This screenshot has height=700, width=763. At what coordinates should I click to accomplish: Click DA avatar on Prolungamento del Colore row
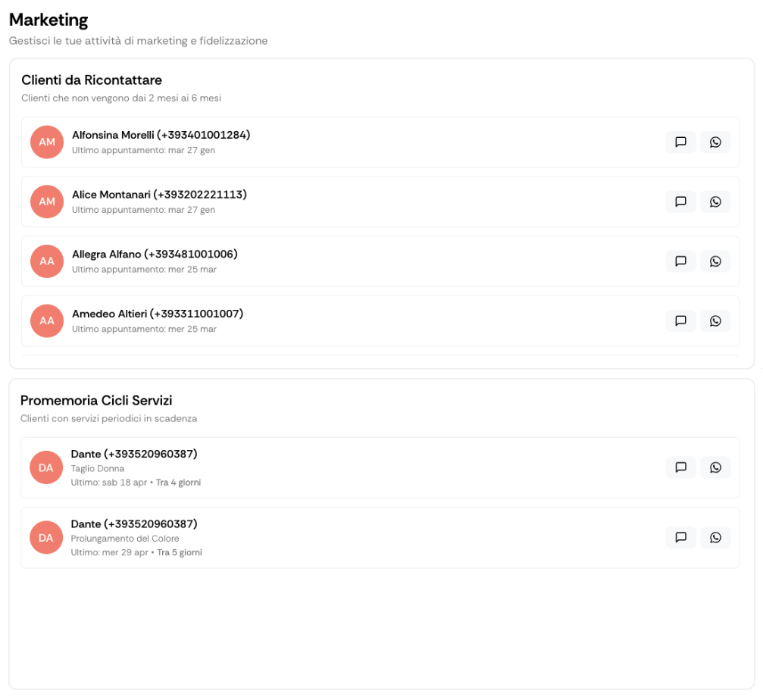coord(45,538)
